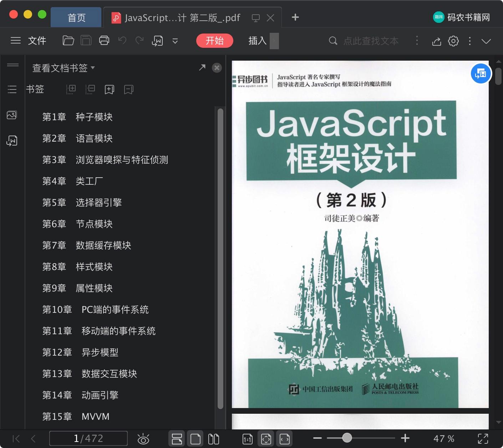The width and height of the screenshot is (503, 448).
Task: Select bookmark 第3章 浏览器嗅探与特征侦测
Action: [105, 160]
